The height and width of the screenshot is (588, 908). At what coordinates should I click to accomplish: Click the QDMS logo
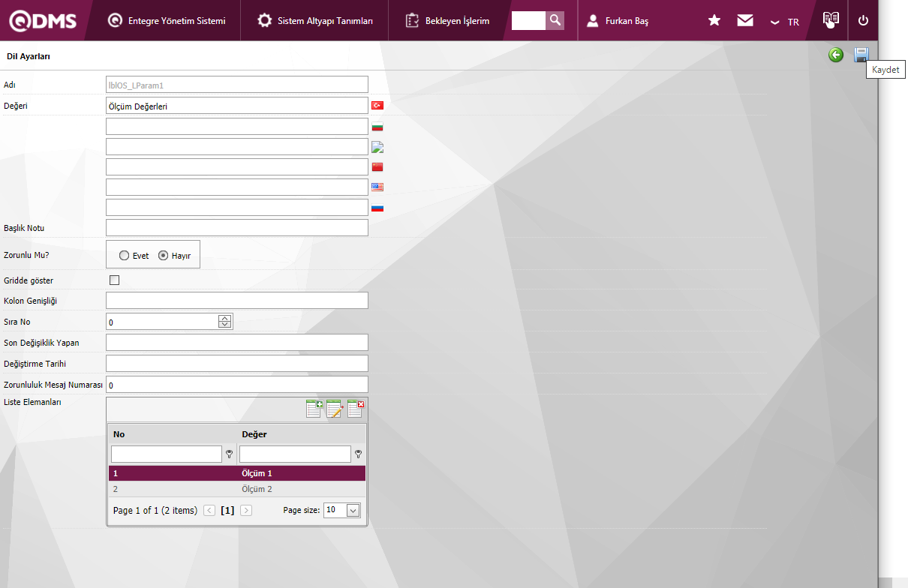click(x=43, y=20)
